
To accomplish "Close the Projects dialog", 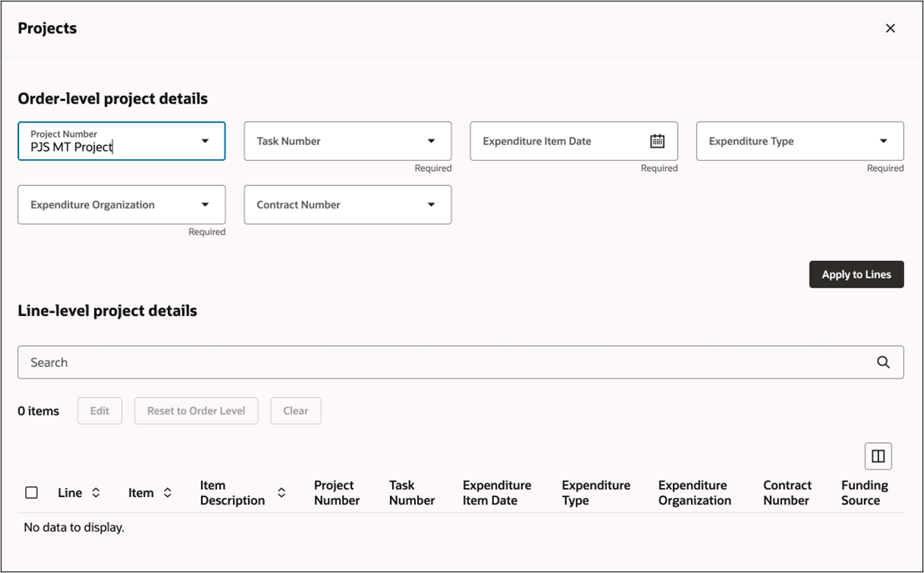I will pyautogui.click(x=890, y=28).
